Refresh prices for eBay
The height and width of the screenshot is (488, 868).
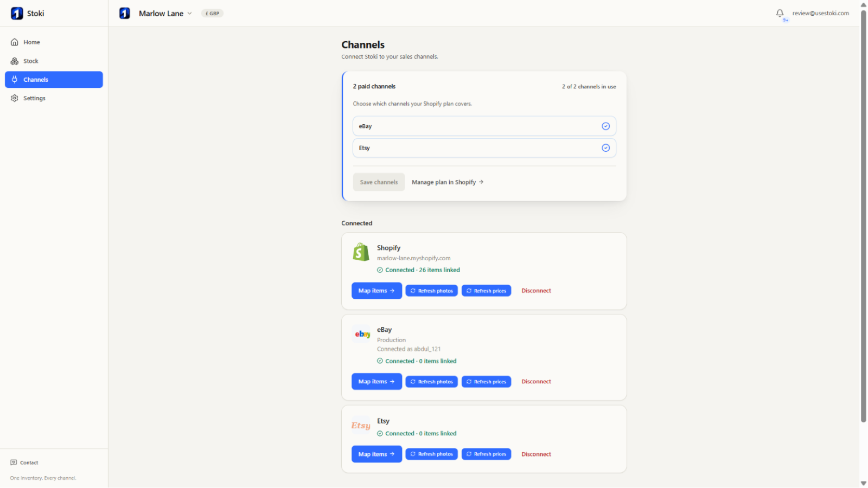click(x=486, y=382)
